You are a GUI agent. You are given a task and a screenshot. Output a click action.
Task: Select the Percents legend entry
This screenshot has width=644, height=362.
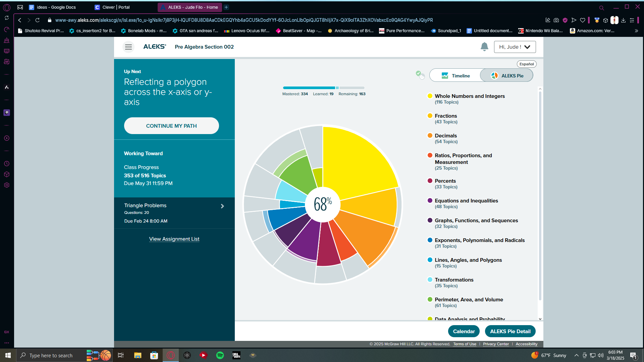coord(442,184)
